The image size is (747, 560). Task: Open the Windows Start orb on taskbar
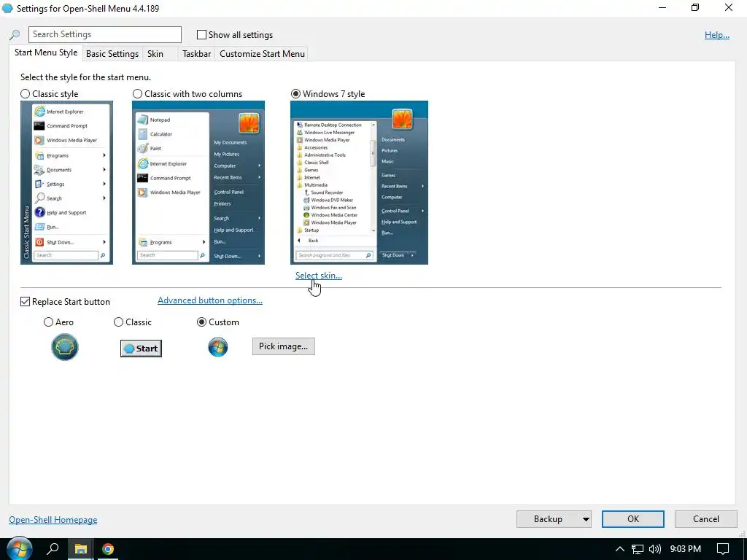click(19, 549)
